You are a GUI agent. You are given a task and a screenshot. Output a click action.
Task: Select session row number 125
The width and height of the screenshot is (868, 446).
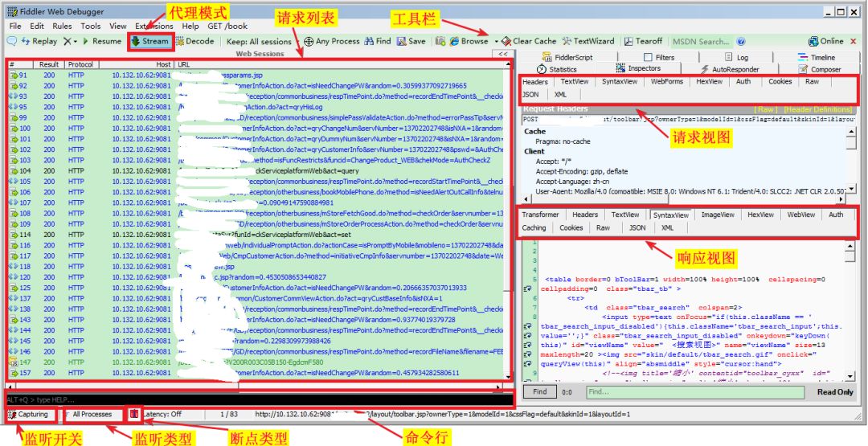256,288
